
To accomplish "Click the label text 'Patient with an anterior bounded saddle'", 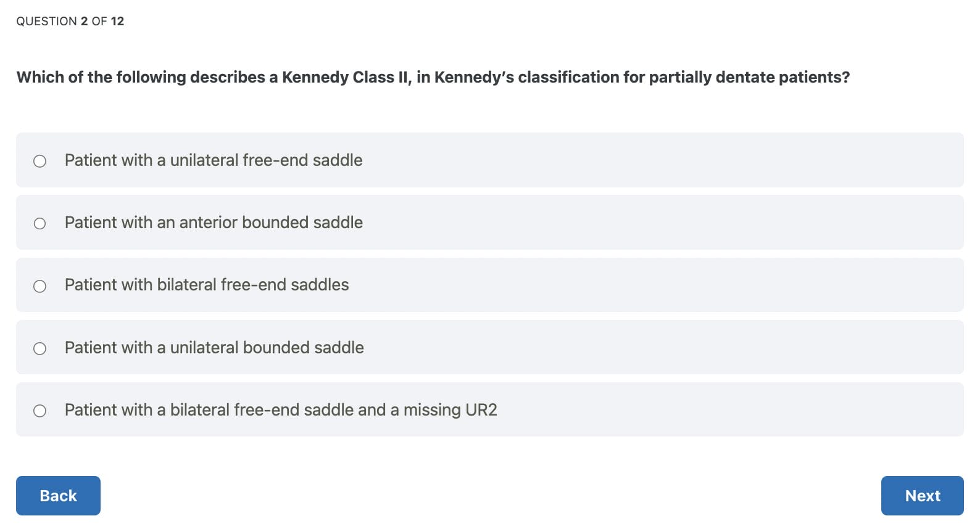I will pos(214,223).
